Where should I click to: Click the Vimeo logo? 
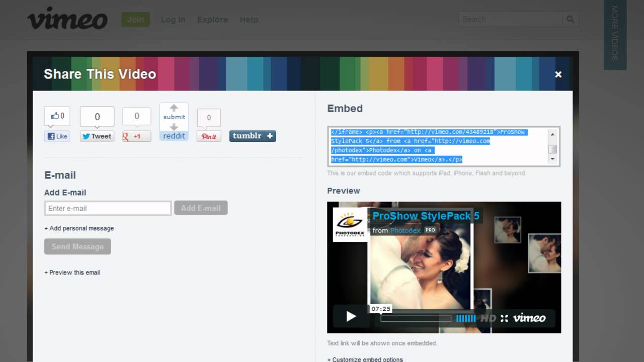(67, 19)
